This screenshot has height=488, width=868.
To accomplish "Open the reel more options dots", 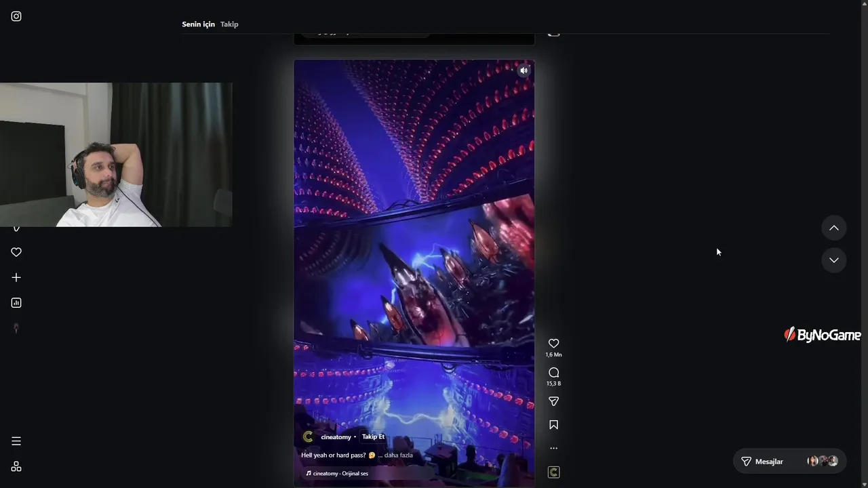I will tap(553, 448).
